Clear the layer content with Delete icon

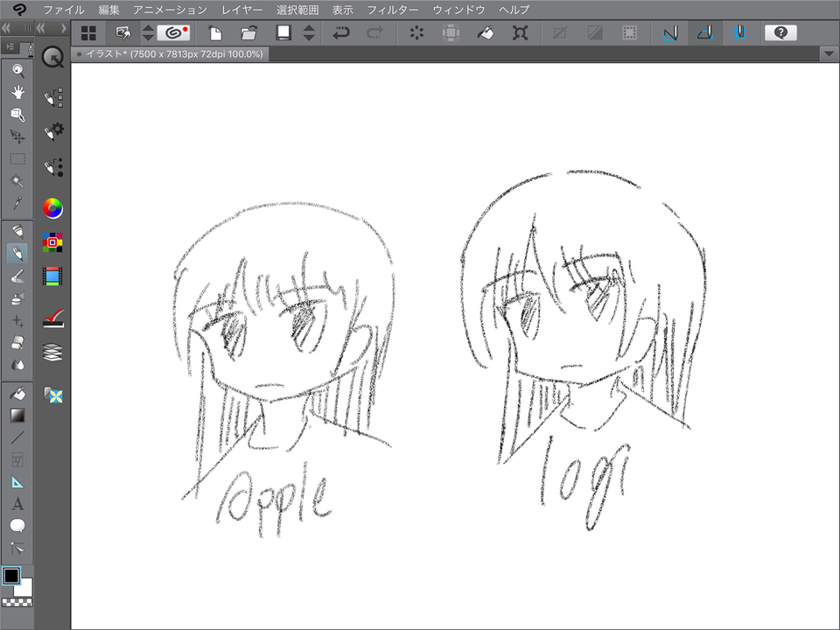tap(416, 33)
